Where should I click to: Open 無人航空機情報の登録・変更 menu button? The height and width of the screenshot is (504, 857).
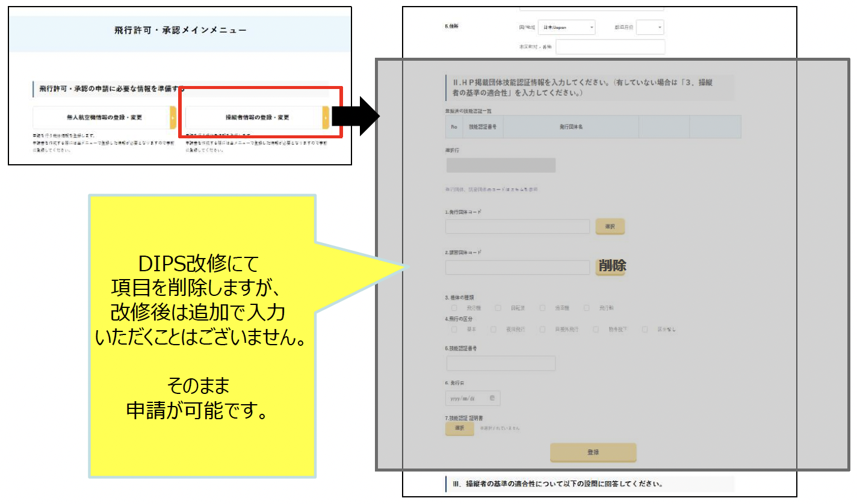[101, 117]
